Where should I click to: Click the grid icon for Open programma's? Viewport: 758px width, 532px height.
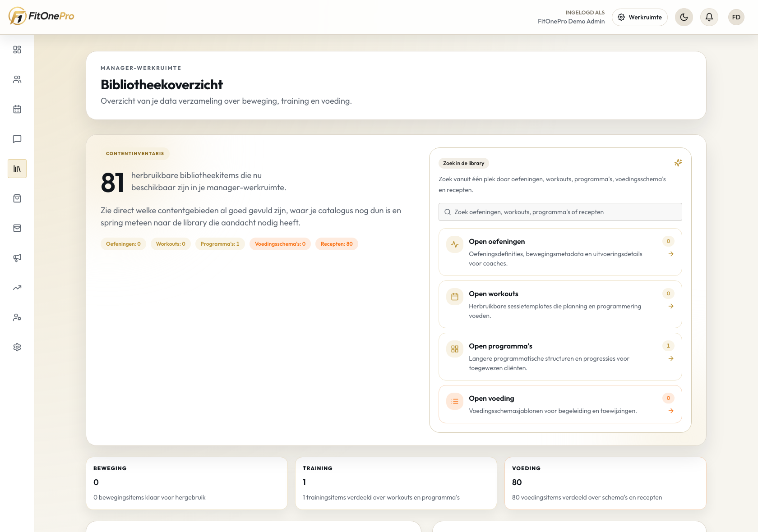pos(455,349)
